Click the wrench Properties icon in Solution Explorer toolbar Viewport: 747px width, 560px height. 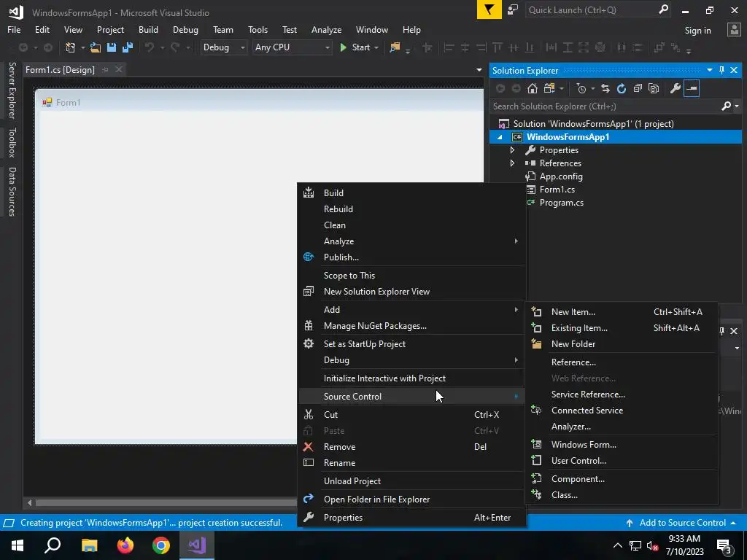[675, 88]
